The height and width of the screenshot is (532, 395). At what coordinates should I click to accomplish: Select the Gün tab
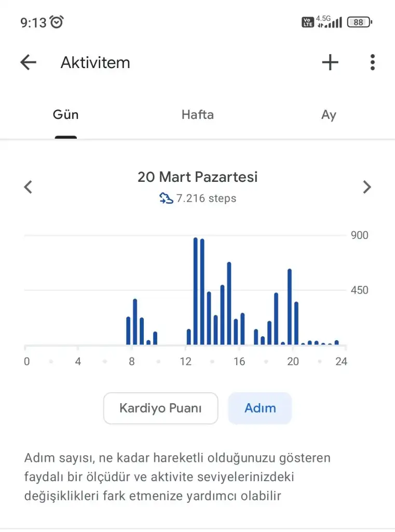tap(65, 115)
